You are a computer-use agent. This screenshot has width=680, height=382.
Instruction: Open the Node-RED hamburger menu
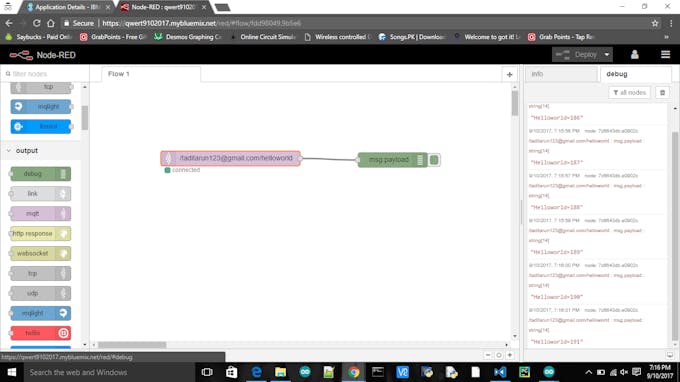pos(665,55)
